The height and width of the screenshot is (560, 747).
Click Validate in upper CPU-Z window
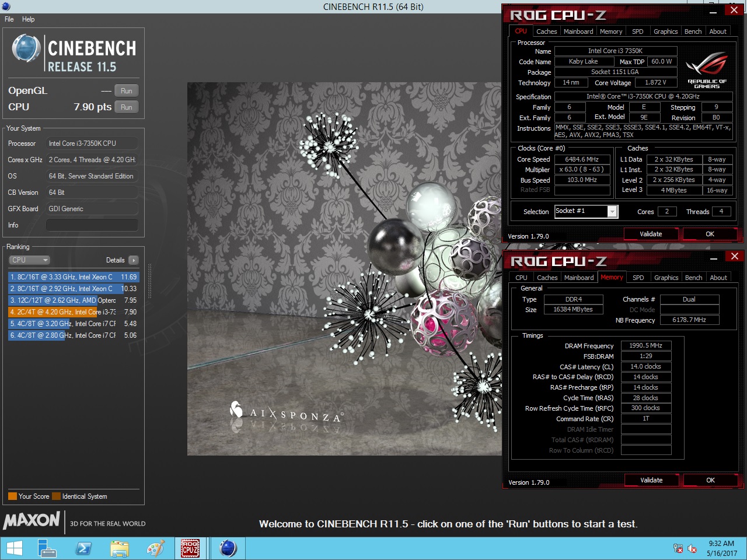[x=651, y=234]
